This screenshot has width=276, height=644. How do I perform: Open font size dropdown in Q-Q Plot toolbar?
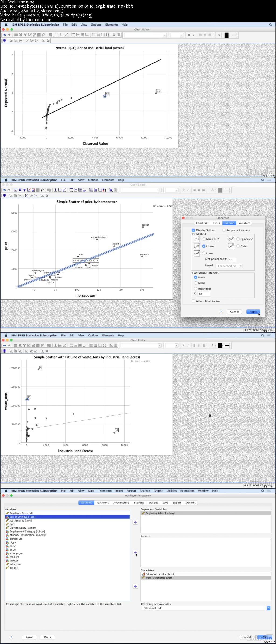tap(177, 35)
